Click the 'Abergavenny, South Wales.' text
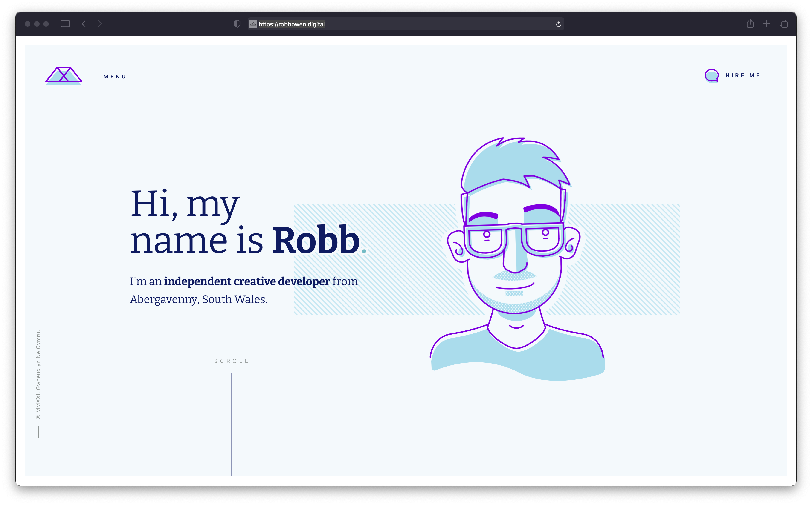The image size is (812, 505). point(199,299)
